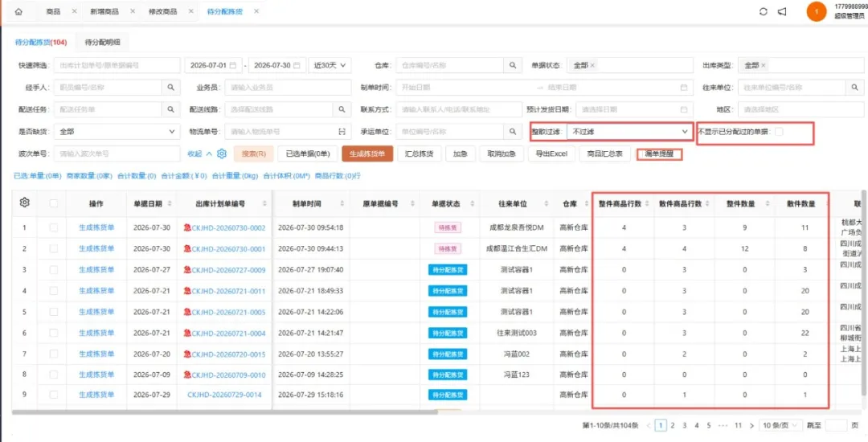868x442 pixels.
Task: Sort by 散件数量 column arrows
Action: (x=828, y=203)
